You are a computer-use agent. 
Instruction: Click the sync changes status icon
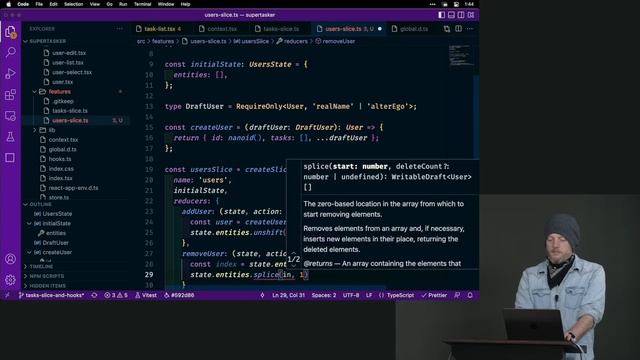tap(94, 295)
